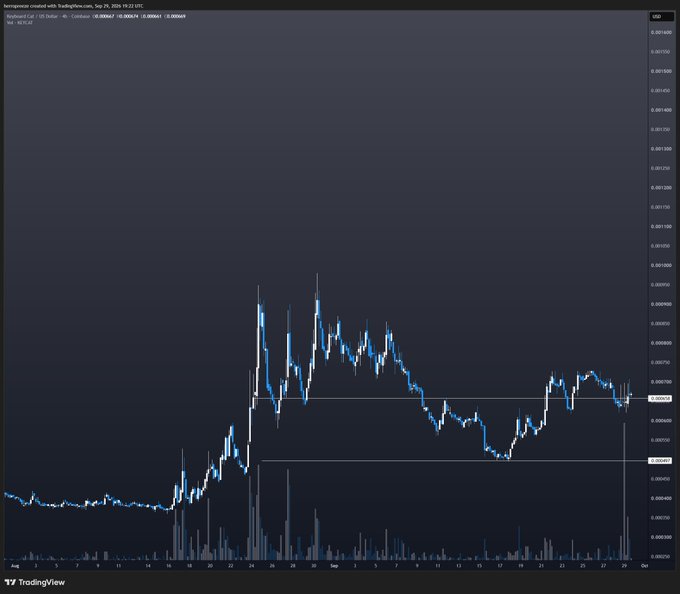680x594 pixels.
Task: Click the Sep label on time axis
Action: click(x=334, y=565)
